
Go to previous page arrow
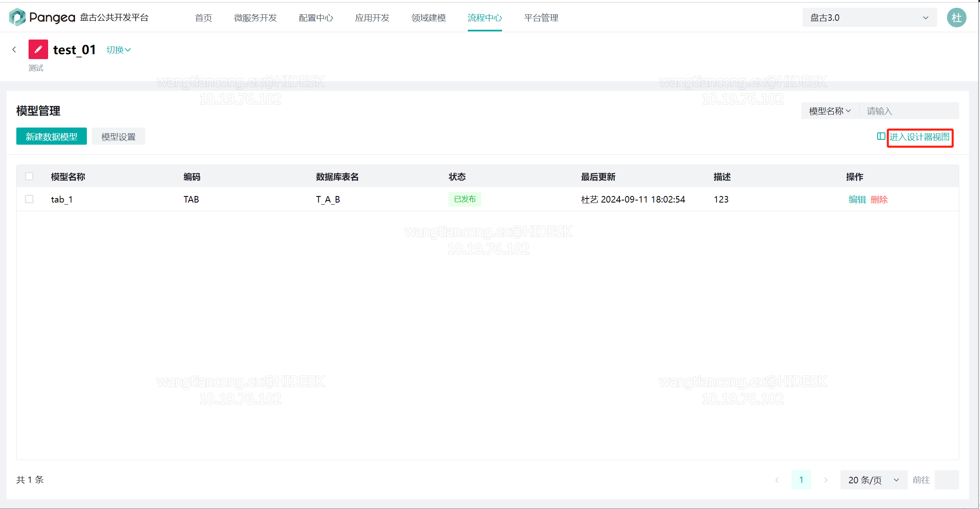pyautogui.click(x=777, y=480)
